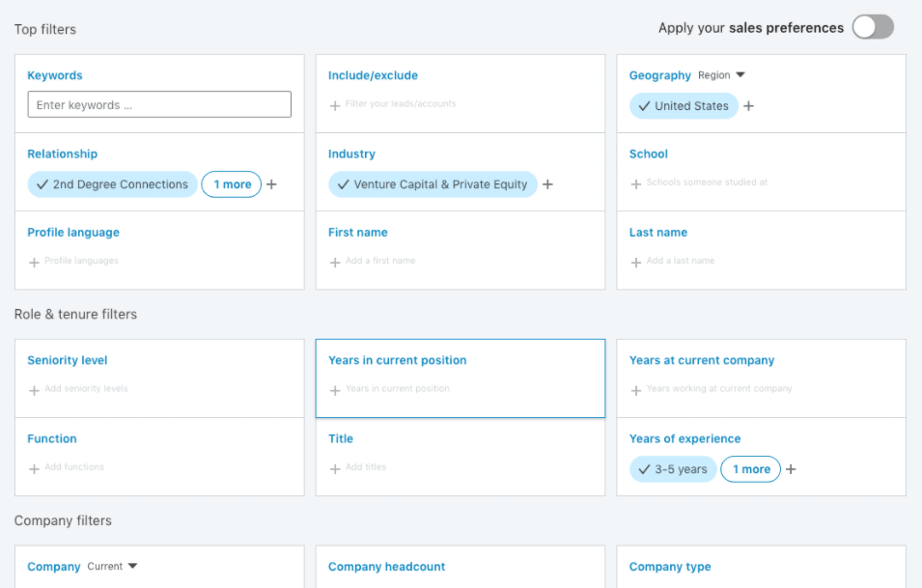
Task: Click Company headcount filter link
Action: (x=386, y=567)
